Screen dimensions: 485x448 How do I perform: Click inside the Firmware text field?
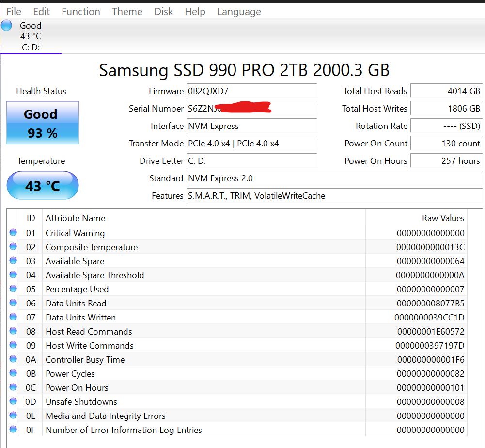click(251, 91)
